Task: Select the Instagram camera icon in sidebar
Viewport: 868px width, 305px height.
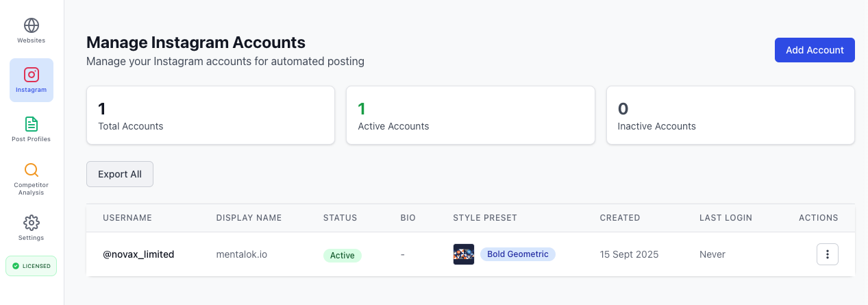Action: click(32, 75)
